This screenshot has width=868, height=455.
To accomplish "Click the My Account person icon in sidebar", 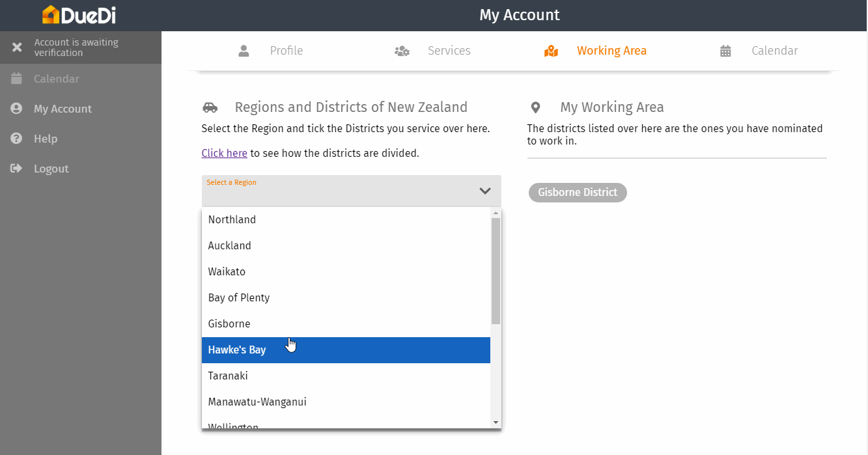I will pos(17,109).
